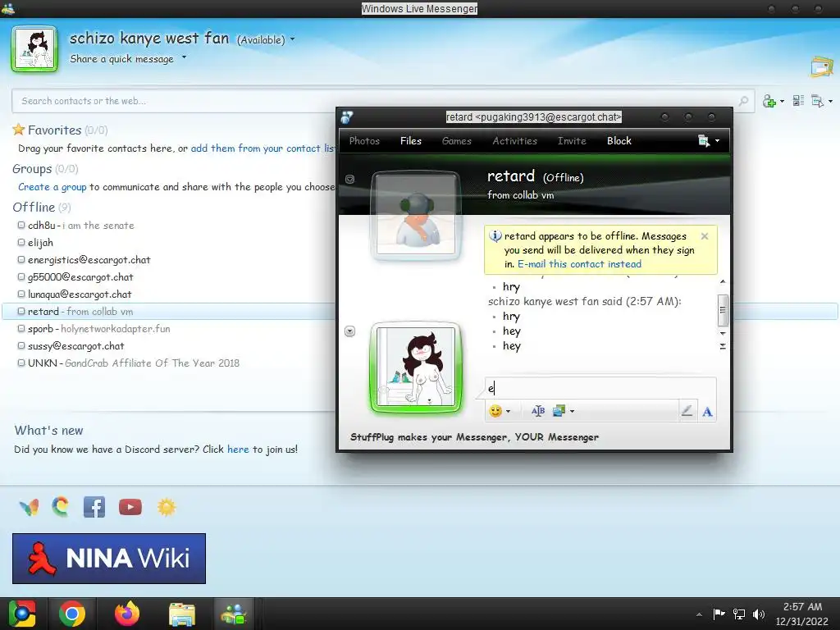Click 'add them from your contact list' link
Screen dimensions: 840x630
pyautogui.click(x=263, y=148)
